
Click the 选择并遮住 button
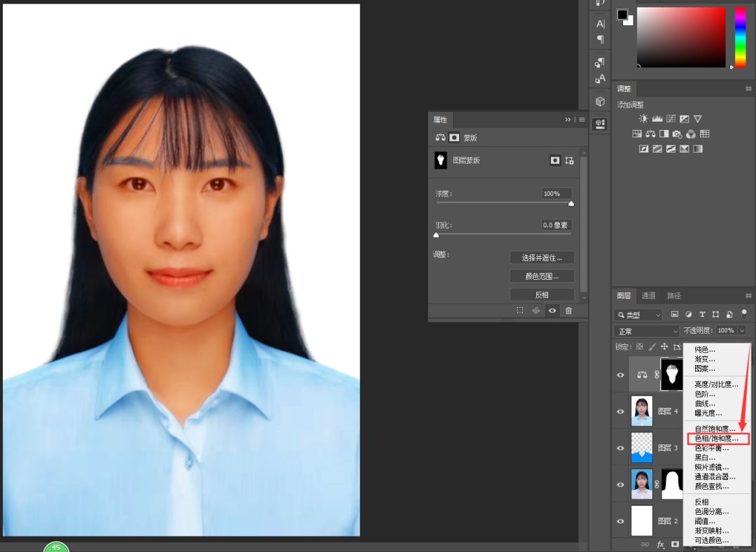(x=542, y=257)
